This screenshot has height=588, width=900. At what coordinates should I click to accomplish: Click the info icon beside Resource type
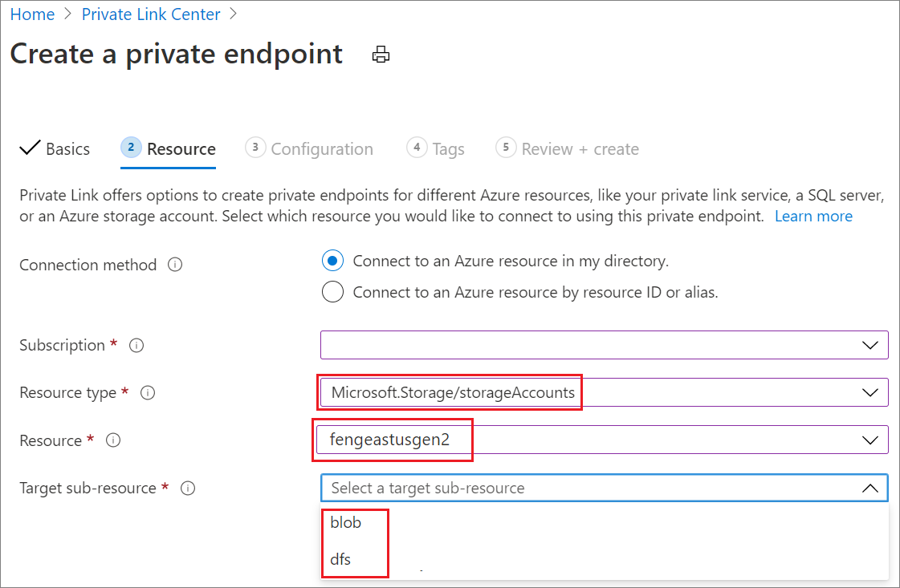click(148, 393)
